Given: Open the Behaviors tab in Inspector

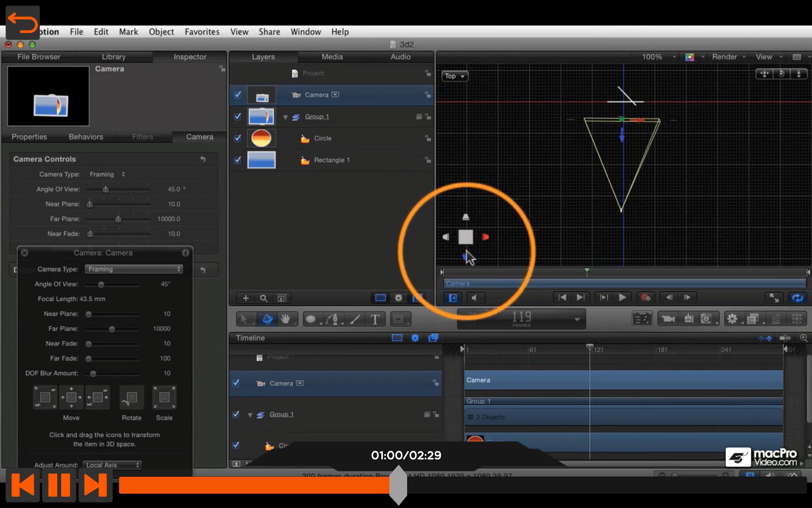Looking at the screenshot, I should click(x=86, y=137).
